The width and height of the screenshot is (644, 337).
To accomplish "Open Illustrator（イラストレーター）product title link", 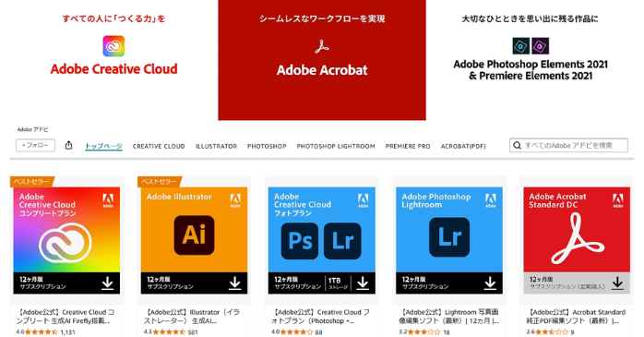I will coord(193,317).
